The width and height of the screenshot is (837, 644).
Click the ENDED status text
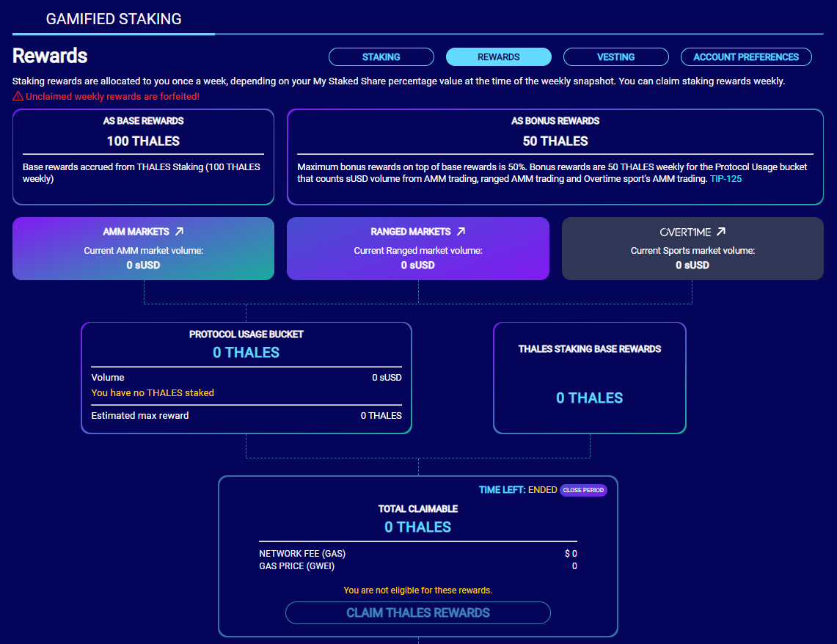point(542,490)
